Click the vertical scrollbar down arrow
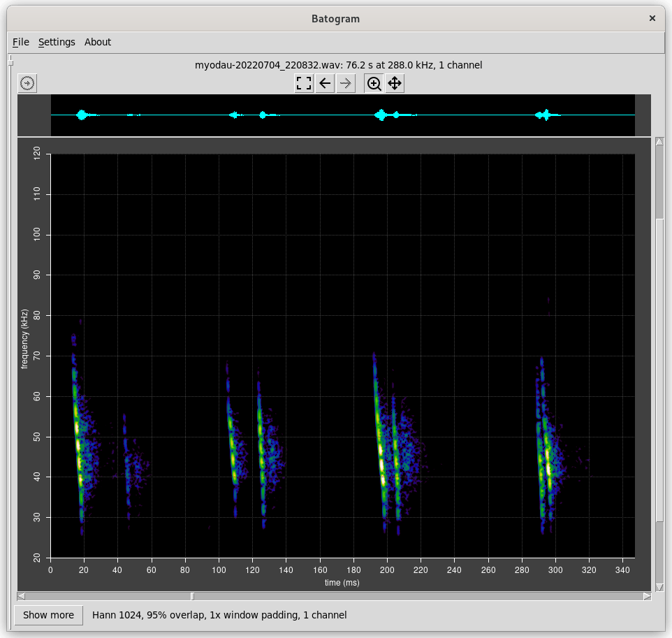The width and height of the screenshot is (672, 638). click(659, 587)
